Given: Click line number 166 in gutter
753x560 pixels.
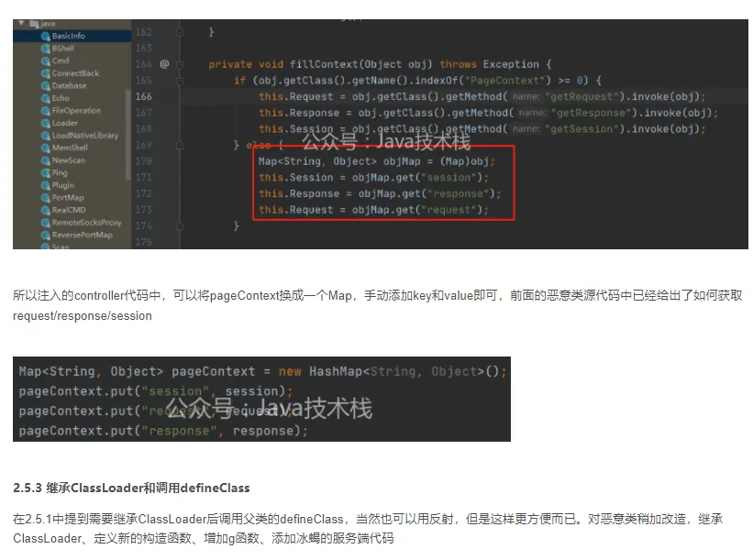Looking at the screenshot, I should [x=144, y=96].
